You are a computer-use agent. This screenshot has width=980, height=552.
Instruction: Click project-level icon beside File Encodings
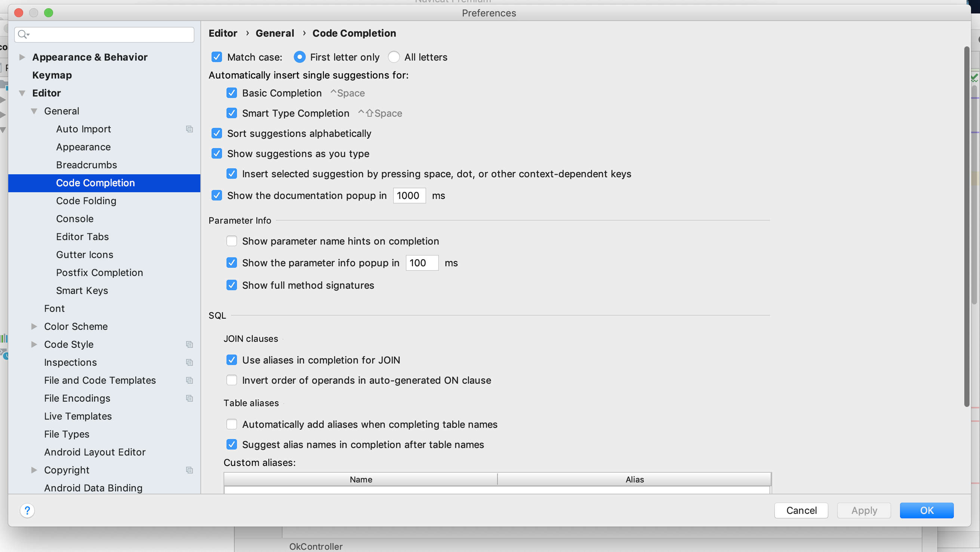click(x=189, y=398)
